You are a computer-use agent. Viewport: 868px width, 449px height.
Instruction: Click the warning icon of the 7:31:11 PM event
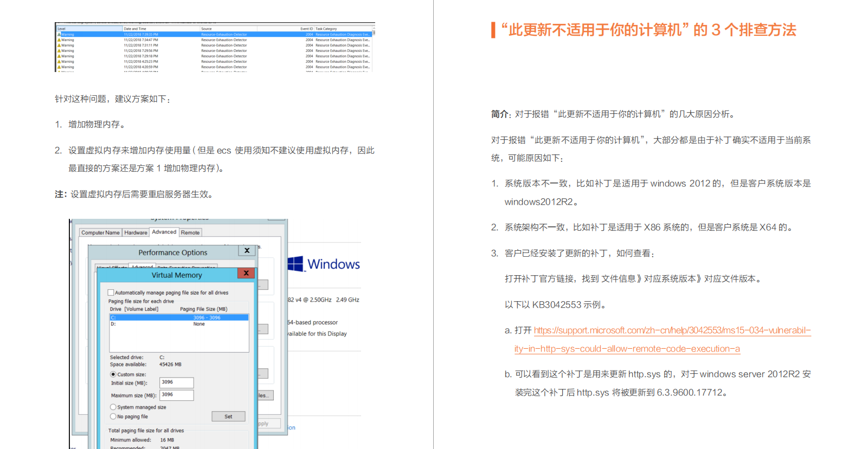(59, 45)
